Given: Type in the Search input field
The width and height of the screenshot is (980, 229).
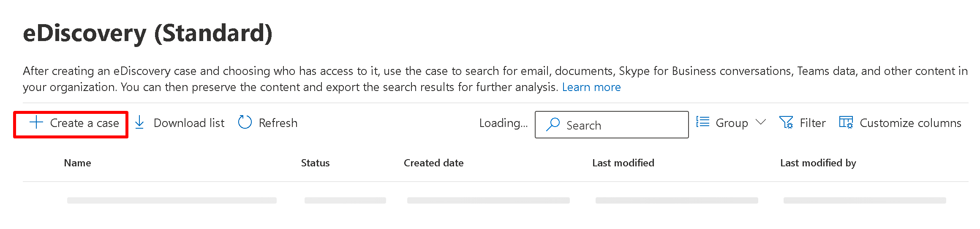Looking at the screenshot, I should click(621, 125).
